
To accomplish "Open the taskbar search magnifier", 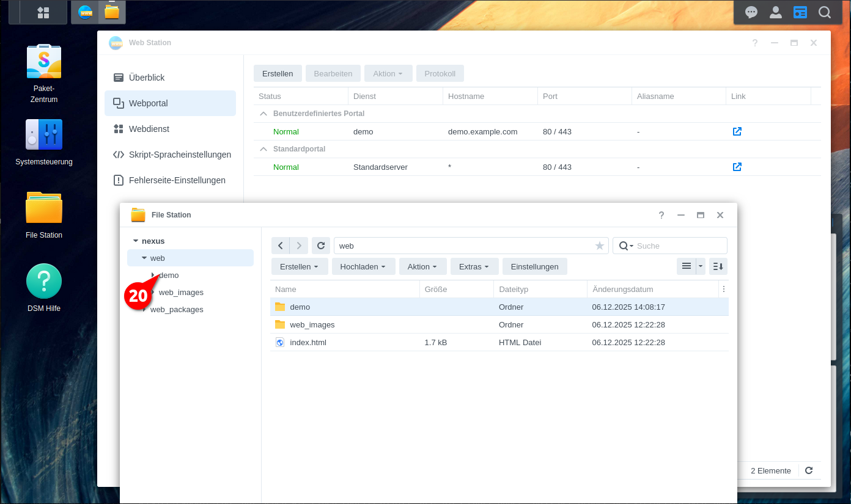I will click(825, 12).
